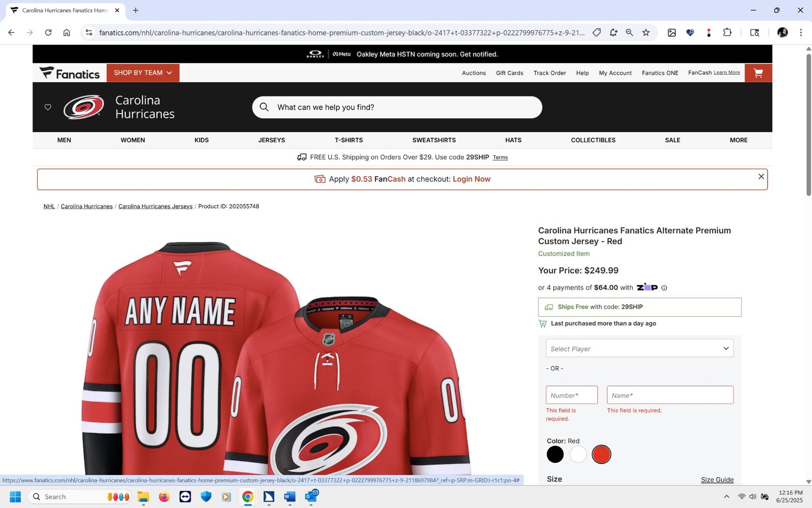Open Word from the taskbar
This screenshot has height=508, width=812.
tap(290, 497)
